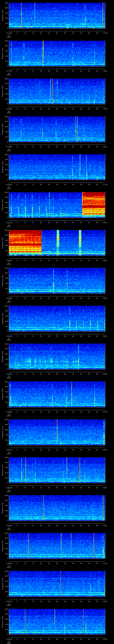This screenshot has height=644, width=114.
Task: Pick the spectrogram panel starting at 13:31:00
Action: pyautogui.click(x=57, y=584)
